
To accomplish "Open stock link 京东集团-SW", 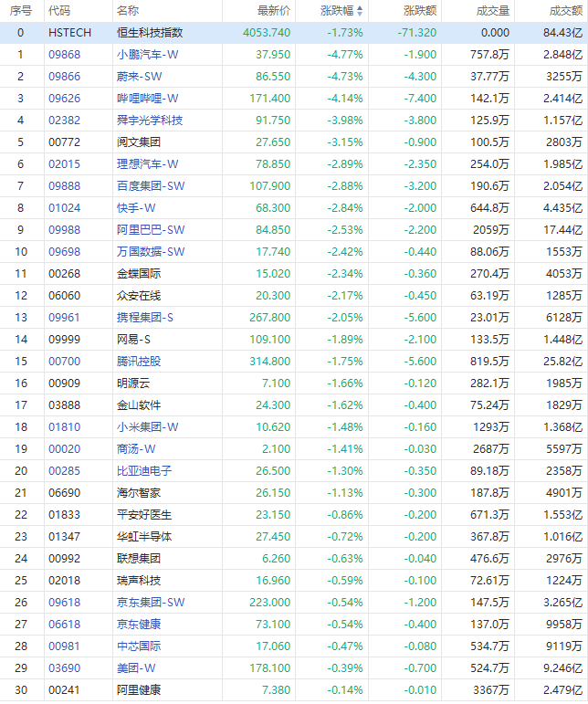I will (x=151, y=603).
